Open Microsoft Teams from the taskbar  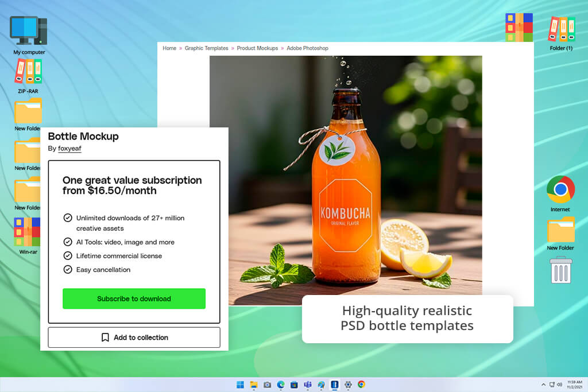[x=308, y=385]
